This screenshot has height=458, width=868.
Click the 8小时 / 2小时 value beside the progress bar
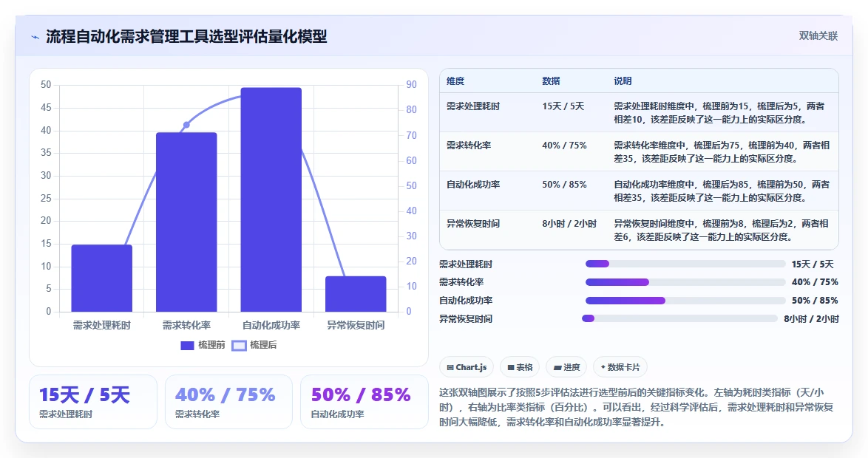pyautogui.click(x=812, y=319)
